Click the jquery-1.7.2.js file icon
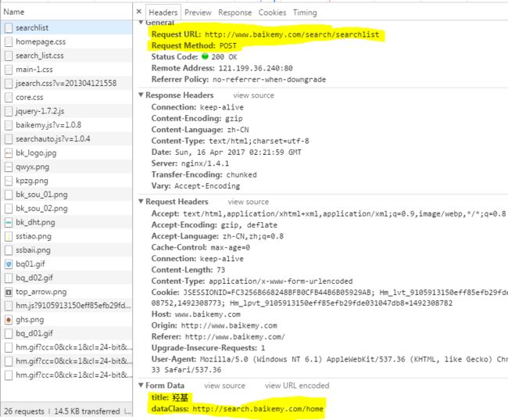 coord(9,111)
